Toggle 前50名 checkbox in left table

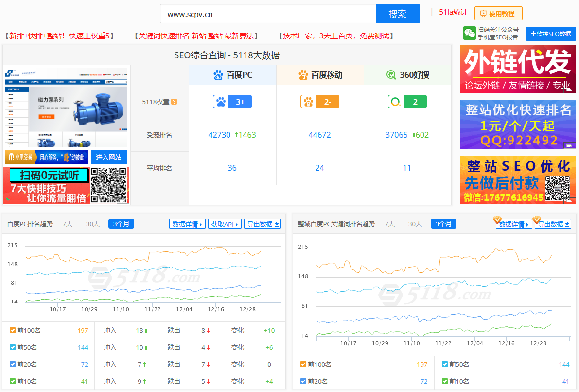(13, 347)
